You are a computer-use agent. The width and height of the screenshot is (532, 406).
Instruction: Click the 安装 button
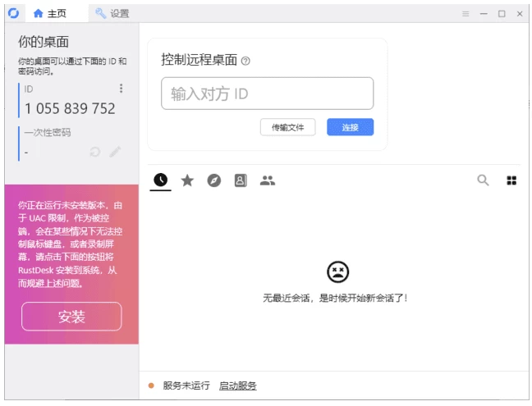71,317
